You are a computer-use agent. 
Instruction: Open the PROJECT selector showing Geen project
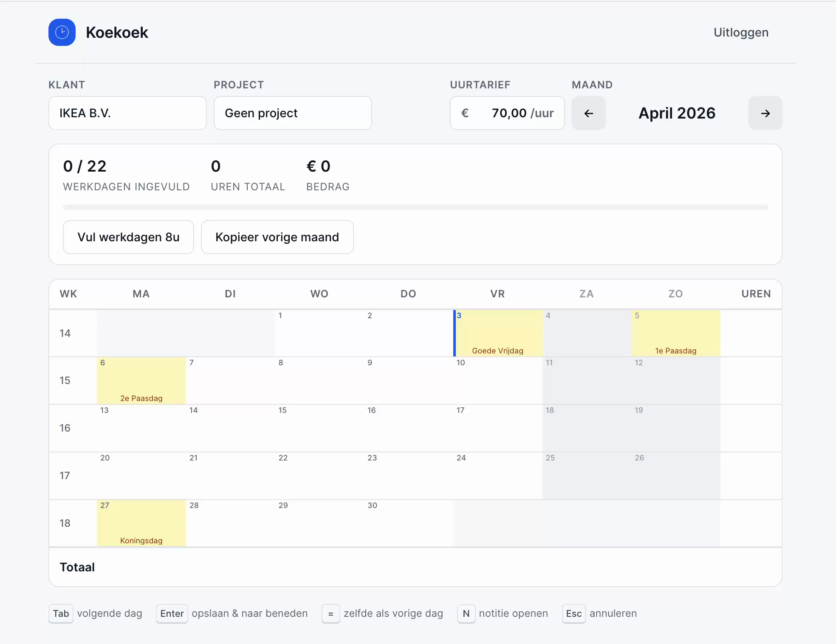coord(292,113)
